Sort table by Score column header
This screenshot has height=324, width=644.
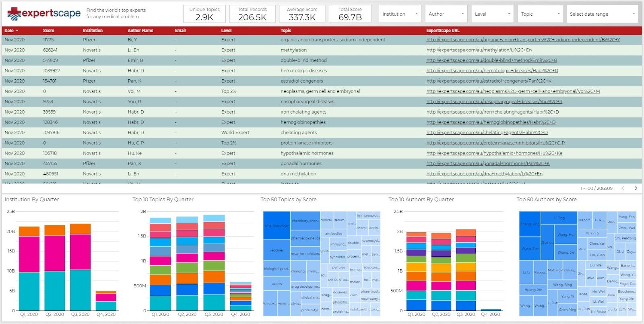click(x=49, y=31)
